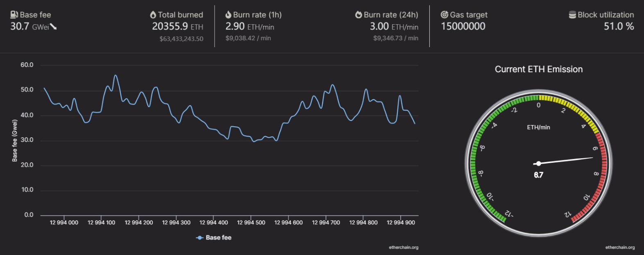
Task: Click the blue legend marker for Base fee
Action: click(200, 238)
